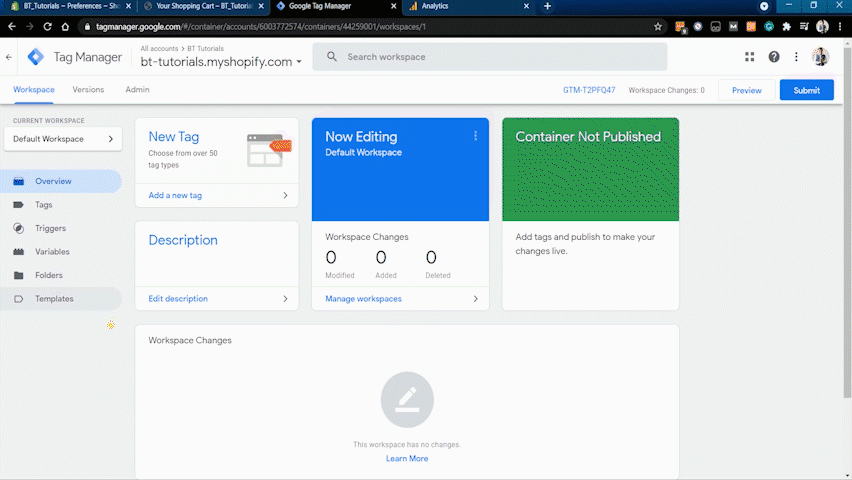The image size is (852, 480).
Task: Open the Now Editing card three-dot menu
Action: (475, 136)
